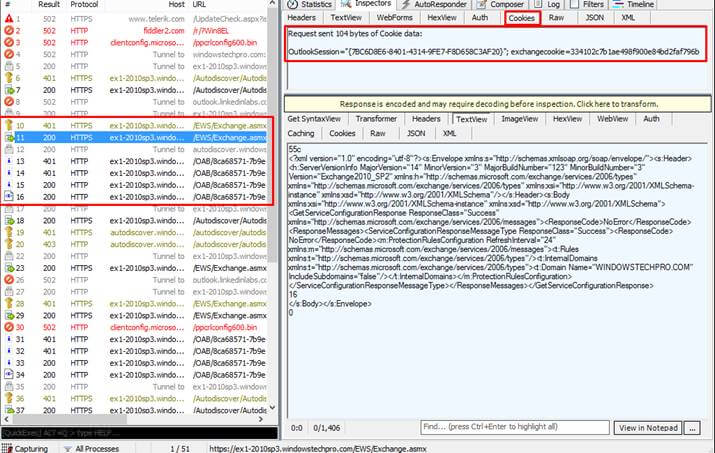
Task: Open the Transformer response tab
Action: point(376,119)
